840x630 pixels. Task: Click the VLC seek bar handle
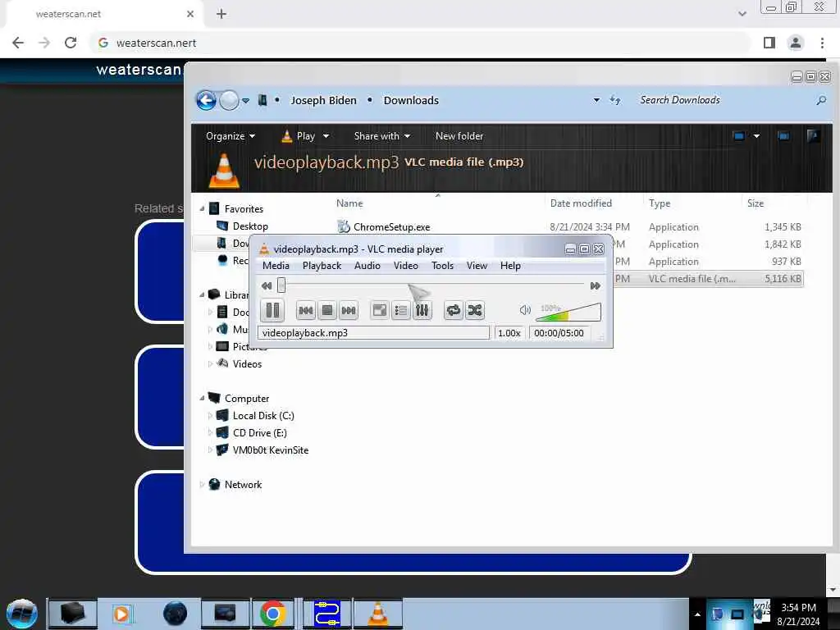click(281, 285)
